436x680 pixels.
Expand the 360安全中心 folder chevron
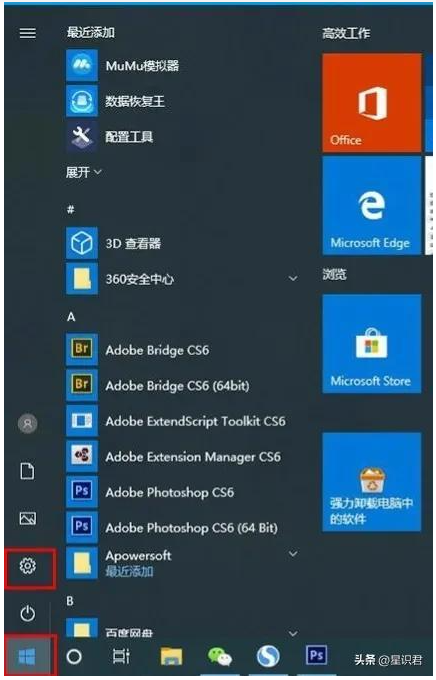[293, 278]
